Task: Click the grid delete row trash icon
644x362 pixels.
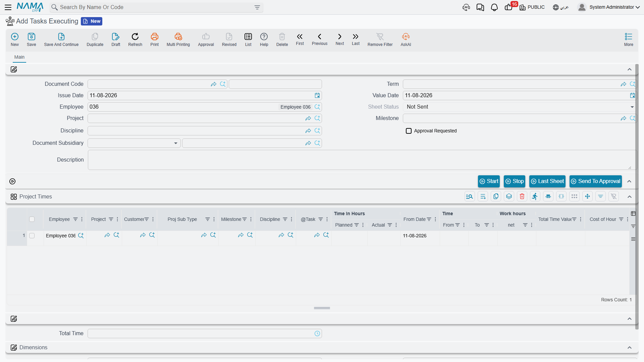Action: pyautogui.click(x=522, y=196)
